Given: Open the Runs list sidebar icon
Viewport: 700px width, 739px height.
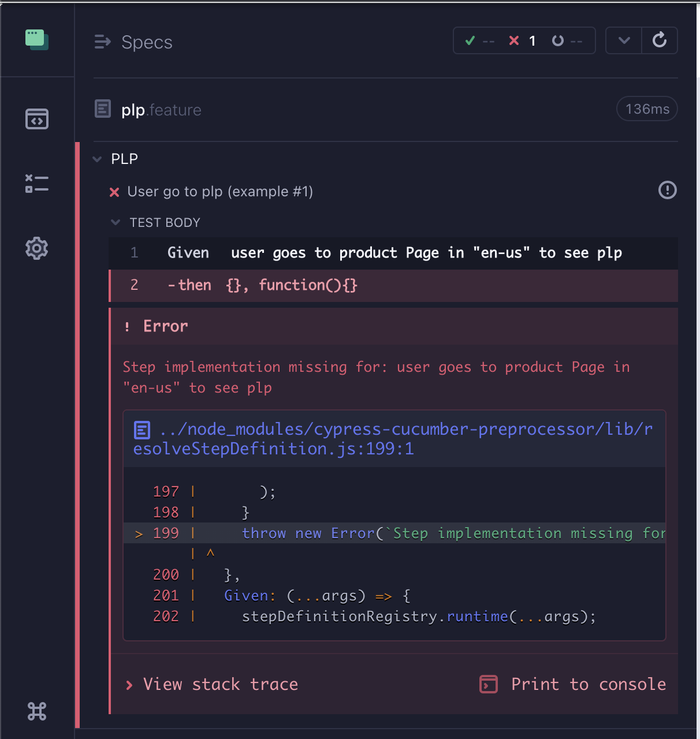Looking at the screenshot, I should click(x=37, y=184).
